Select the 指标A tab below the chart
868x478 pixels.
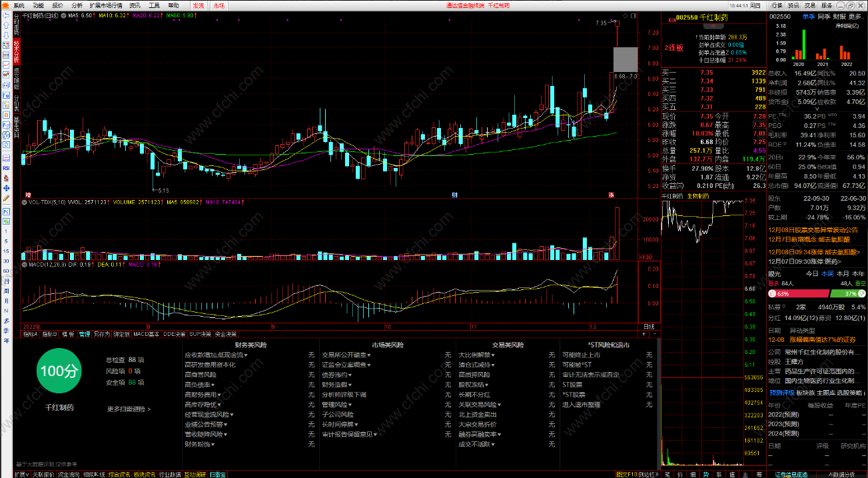tap(31, 333)
